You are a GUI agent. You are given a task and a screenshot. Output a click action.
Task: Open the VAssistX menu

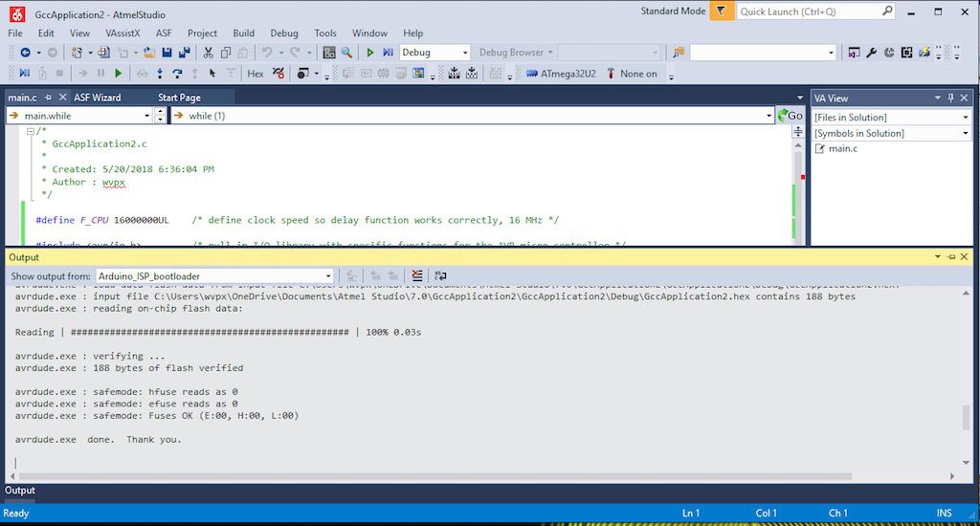pyautogui.click(x=122, y=33)
